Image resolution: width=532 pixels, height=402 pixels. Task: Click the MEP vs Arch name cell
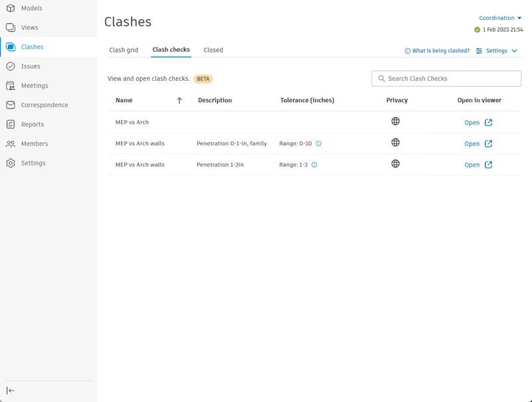[132, 122]
